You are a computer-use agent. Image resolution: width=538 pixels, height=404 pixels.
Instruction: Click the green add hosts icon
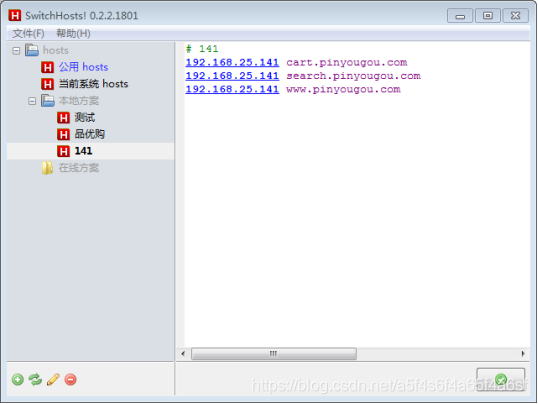tap(17, 380)
